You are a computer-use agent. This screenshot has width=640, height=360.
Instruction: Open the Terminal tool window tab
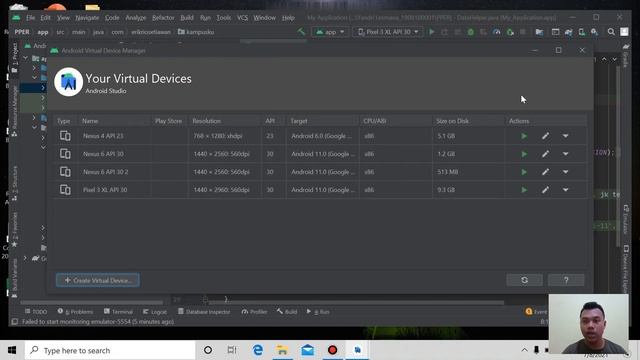pos(118,311)
